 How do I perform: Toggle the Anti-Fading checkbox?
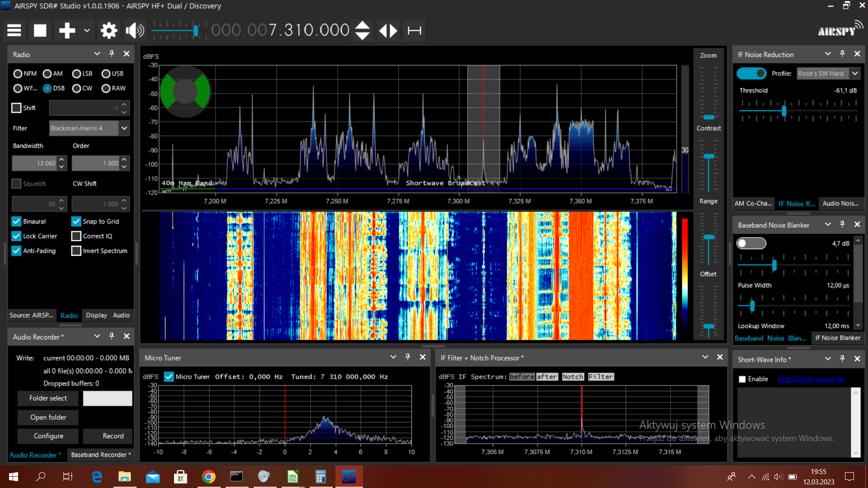(16, 251)
